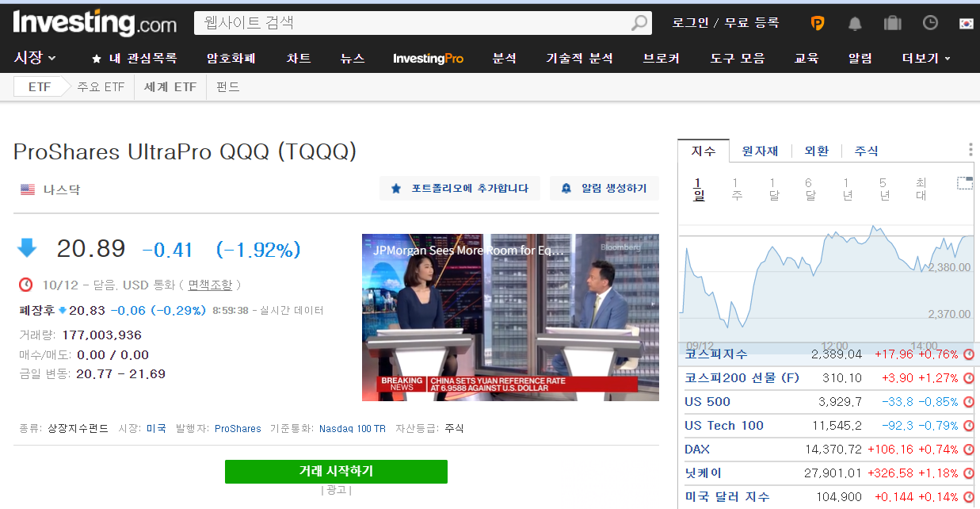Go to 세계 ETF sub-navigation
Viewport: 980px width, 509px height.
tap(170, 87)
